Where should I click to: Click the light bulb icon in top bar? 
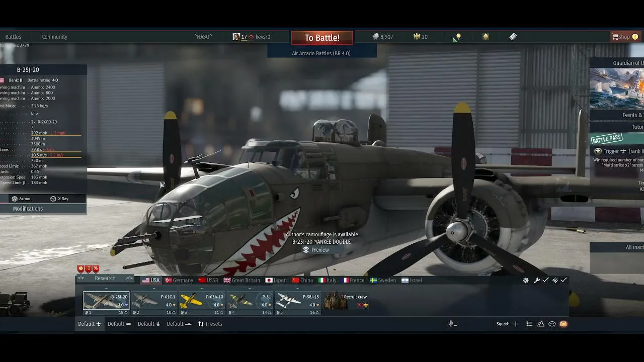click(458, 37)
